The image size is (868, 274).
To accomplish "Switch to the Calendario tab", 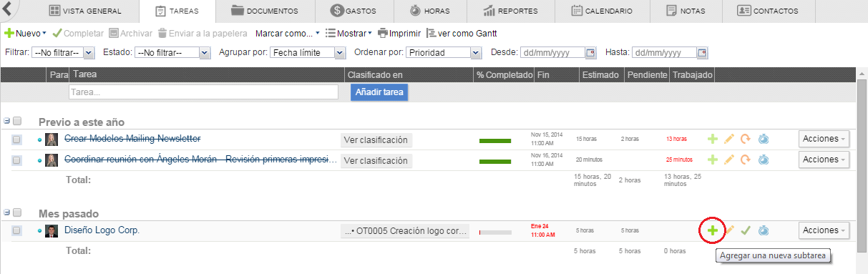I will [603, 11].
